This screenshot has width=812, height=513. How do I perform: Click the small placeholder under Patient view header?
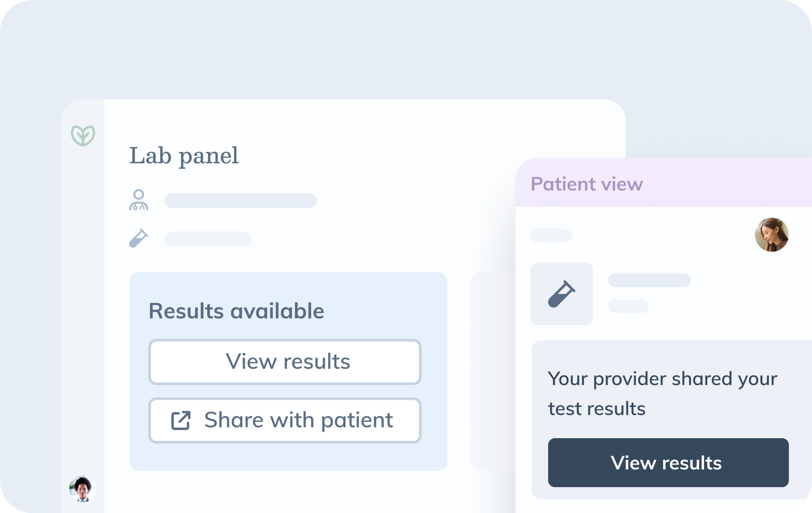551,235
